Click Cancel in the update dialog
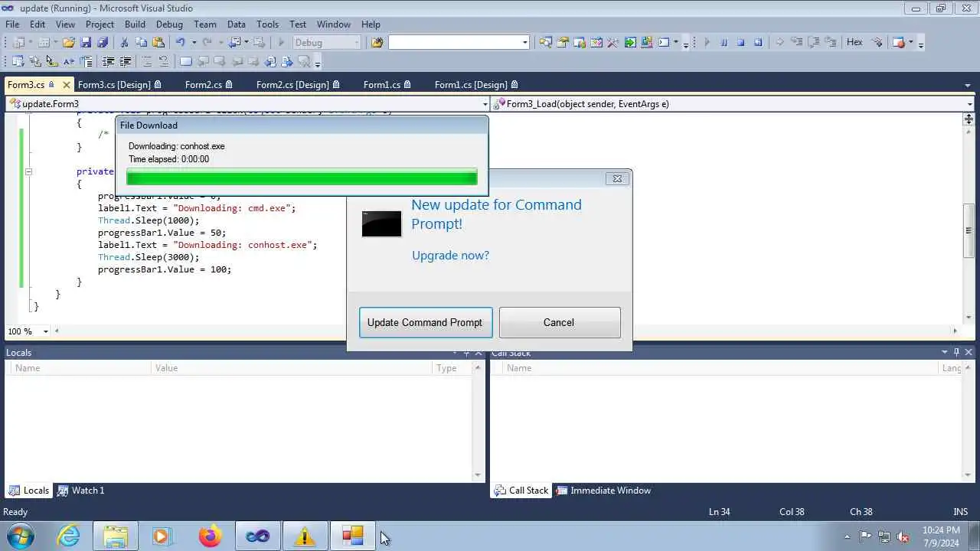This screenshot has width=980, height=551. (x=559, y=322)
